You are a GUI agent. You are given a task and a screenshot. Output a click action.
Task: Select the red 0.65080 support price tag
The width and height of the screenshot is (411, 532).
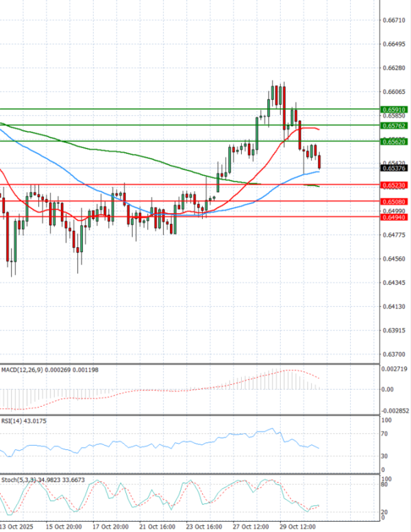(x=393, y=202)
